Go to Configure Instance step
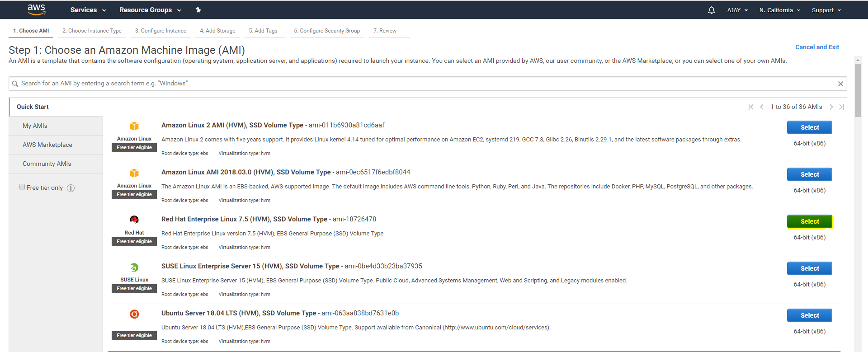Screen dimensions: 868x352 coord(160,31)
